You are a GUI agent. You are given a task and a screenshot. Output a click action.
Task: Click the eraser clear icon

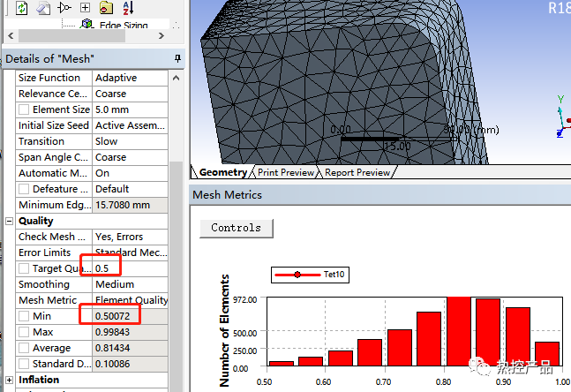click(43, 8)
